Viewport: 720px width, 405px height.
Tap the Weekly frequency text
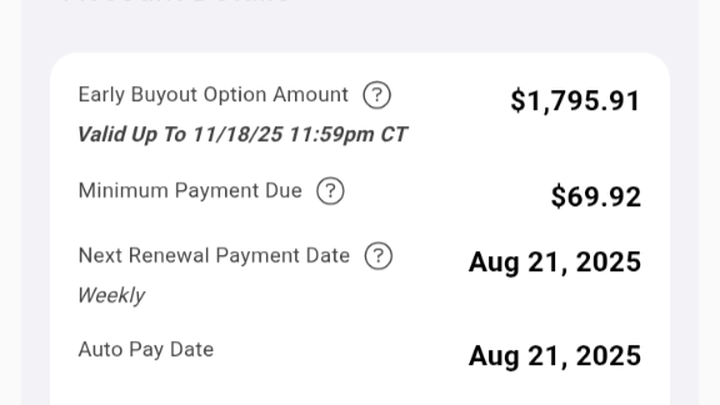pyautogui.click(x=111, y=296)
